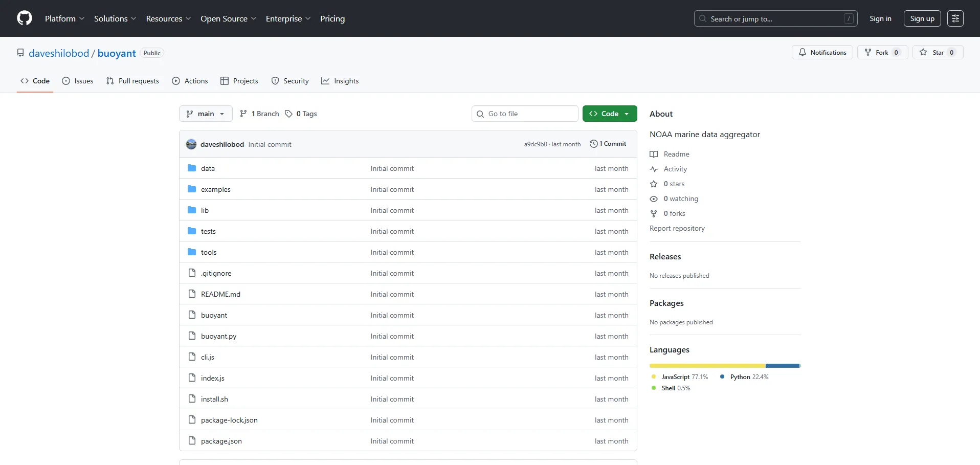The width and height of the screenshot is (980, 465).
Task: Expand the Open Source menu
Action: (228, 18)
